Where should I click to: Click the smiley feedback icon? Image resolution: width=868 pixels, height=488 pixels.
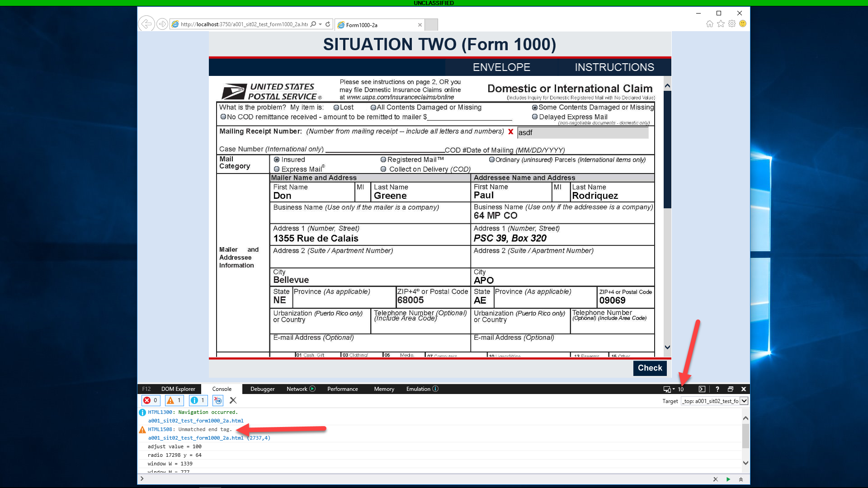743,24
